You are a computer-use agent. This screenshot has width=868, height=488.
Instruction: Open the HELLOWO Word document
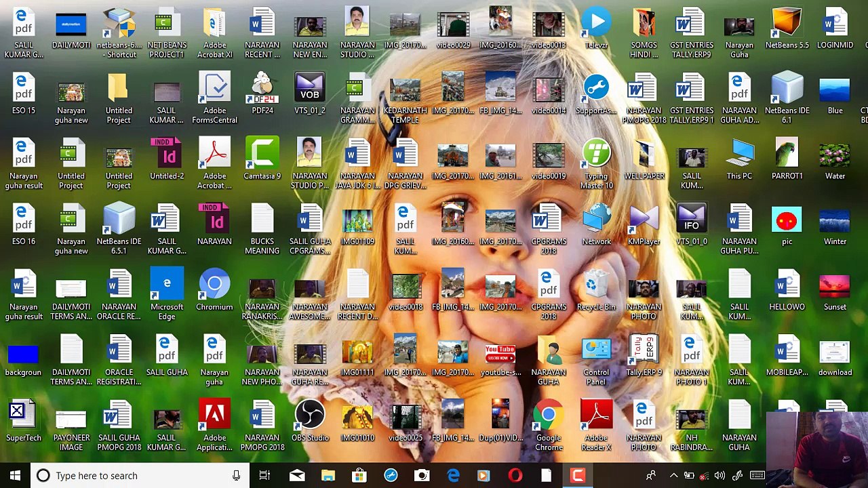787,290
